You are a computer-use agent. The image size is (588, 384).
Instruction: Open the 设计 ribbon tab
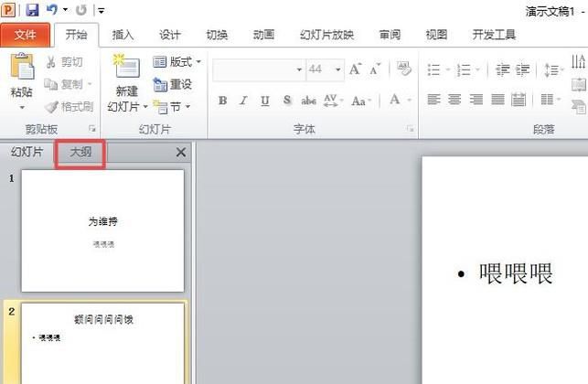tap(170, 35)
